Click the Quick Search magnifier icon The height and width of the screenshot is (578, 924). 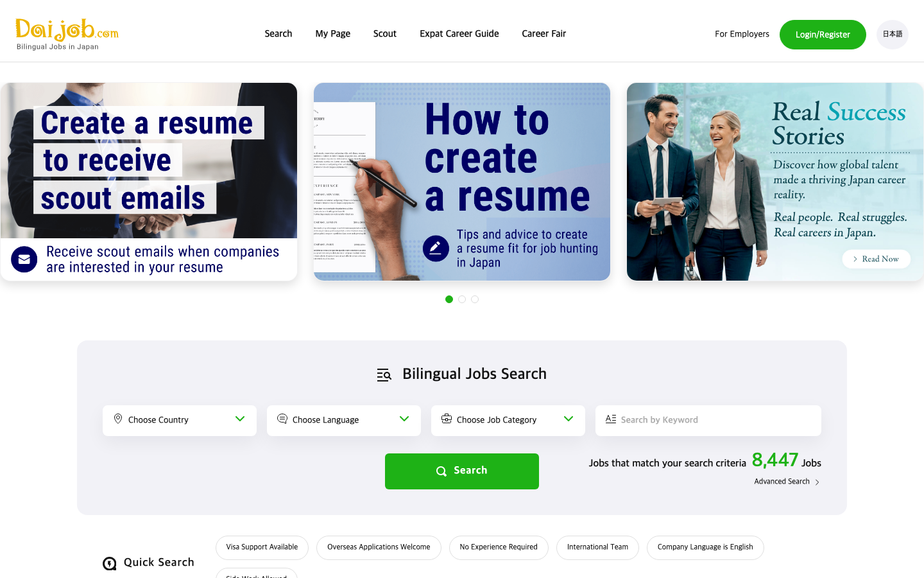tap(110, 563)
